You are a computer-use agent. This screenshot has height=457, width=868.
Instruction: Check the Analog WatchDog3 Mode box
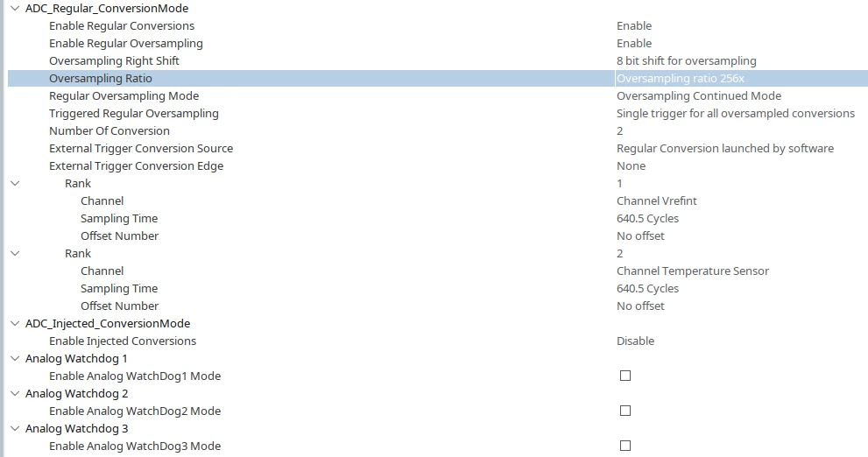[625, 446]
